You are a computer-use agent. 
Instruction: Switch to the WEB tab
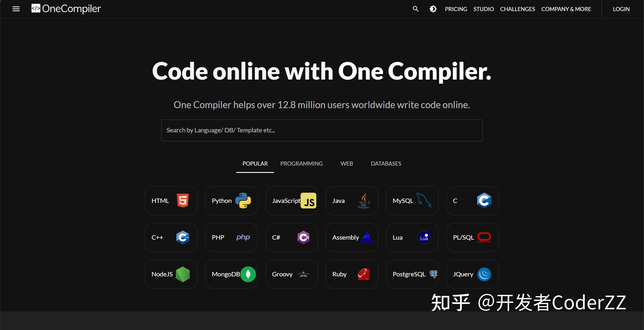point(347,164)
